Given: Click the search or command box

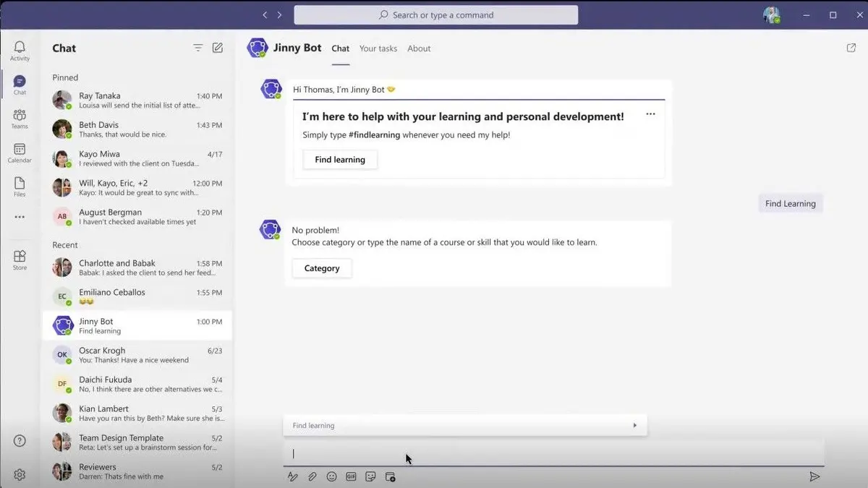Looking at the screenshot, I should pos(436,14).
